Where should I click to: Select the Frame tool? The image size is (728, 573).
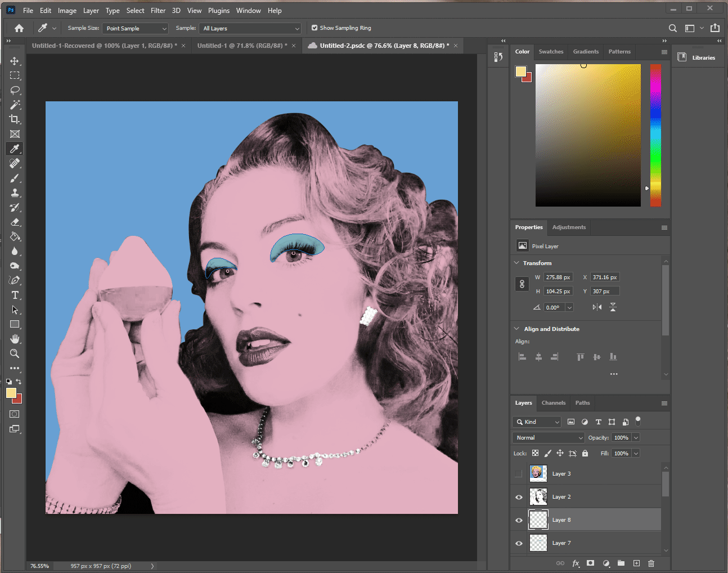coord(15,134)
